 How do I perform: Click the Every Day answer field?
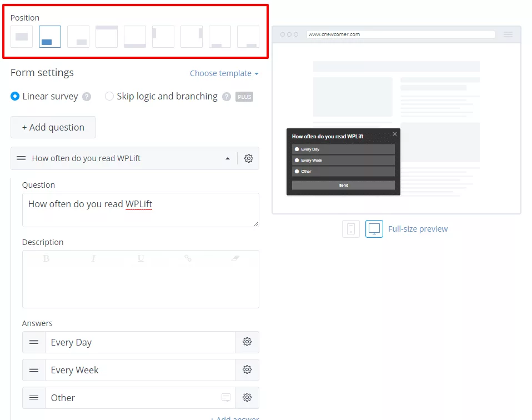pyautogui.click(x=140, y=342)
